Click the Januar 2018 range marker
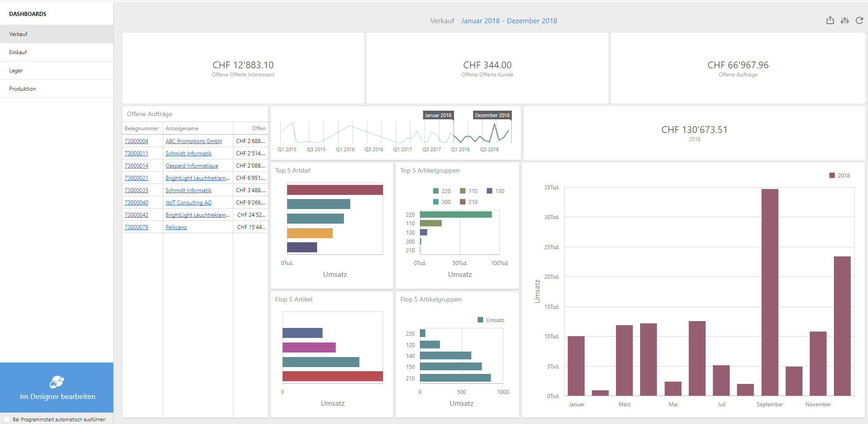 (438, 115)
